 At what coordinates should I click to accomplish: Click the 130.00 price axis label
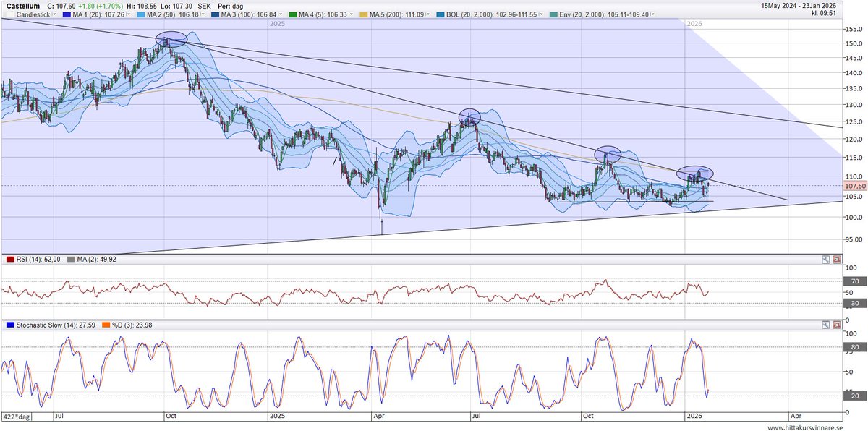coord(854,104)
